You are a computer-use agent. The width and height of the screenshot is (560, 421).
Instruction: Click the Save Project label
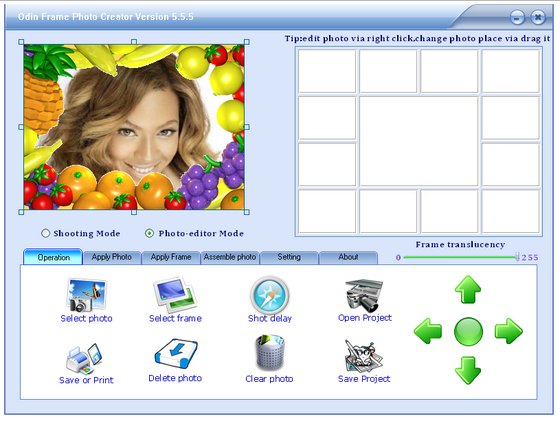[x=364, y=379]
